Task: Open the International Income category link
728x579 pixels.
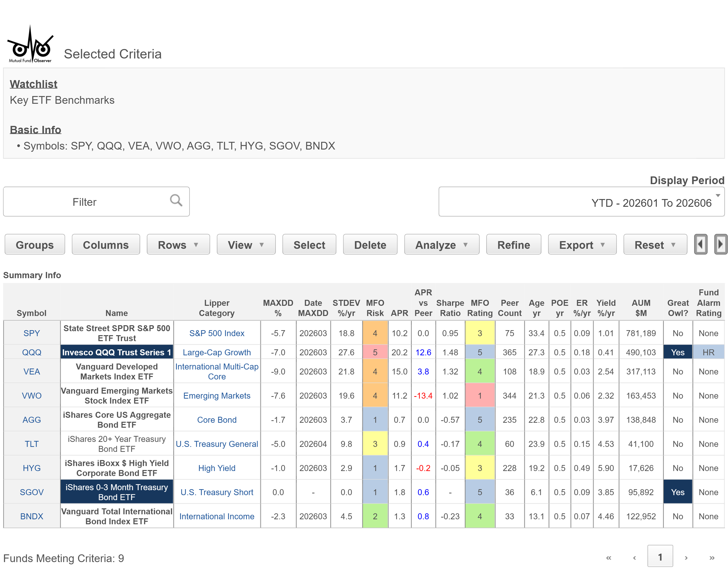Action: [x=217, y=516]
